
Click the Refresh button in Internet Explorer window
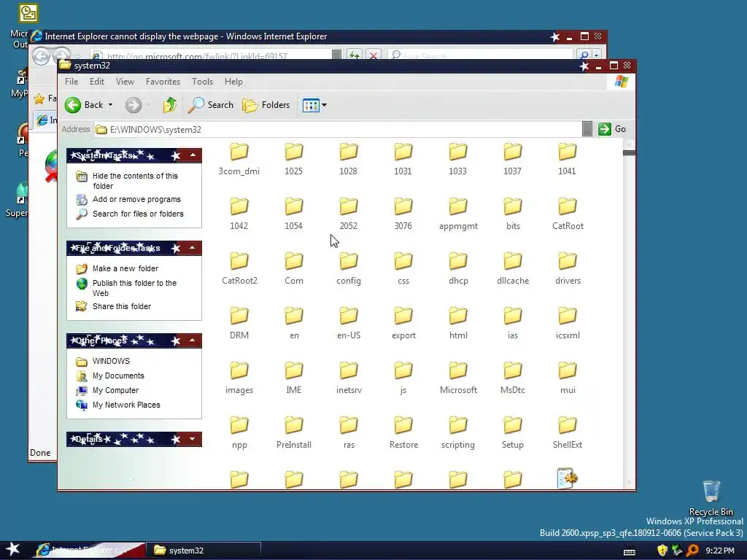[x=354, y=55]
